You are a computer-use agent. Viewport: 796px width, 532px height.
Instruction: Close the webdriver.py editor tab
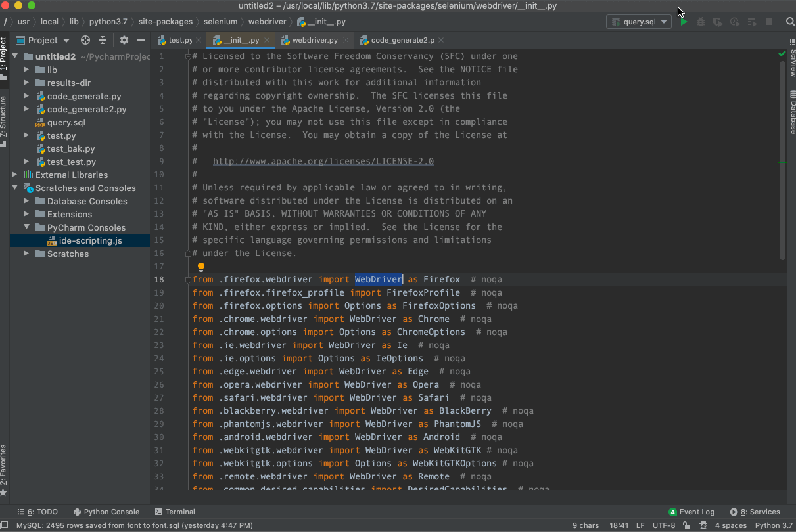pos(346,40)
